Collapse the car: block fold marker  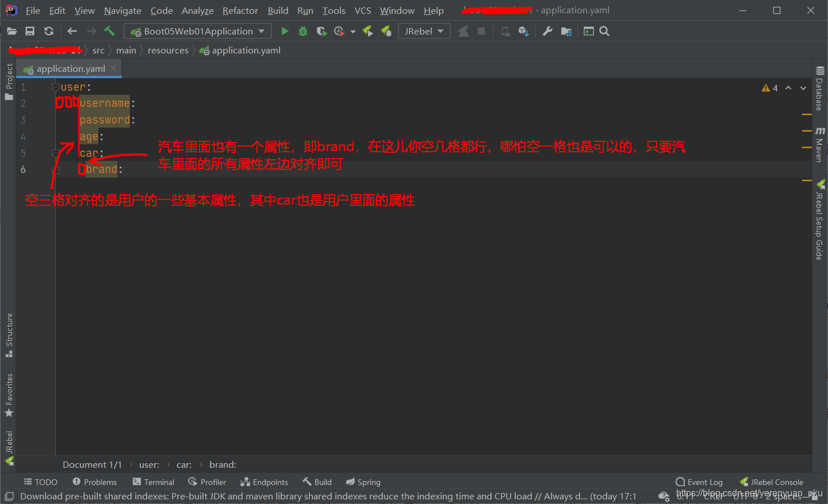pyautogui.click(x=56, y=153)
